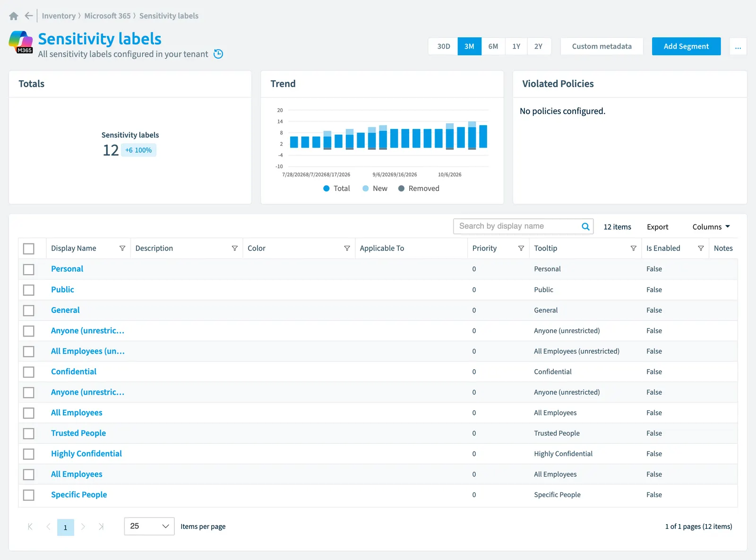Filter the Description column
756x560 pixels.
click(235, 248)
